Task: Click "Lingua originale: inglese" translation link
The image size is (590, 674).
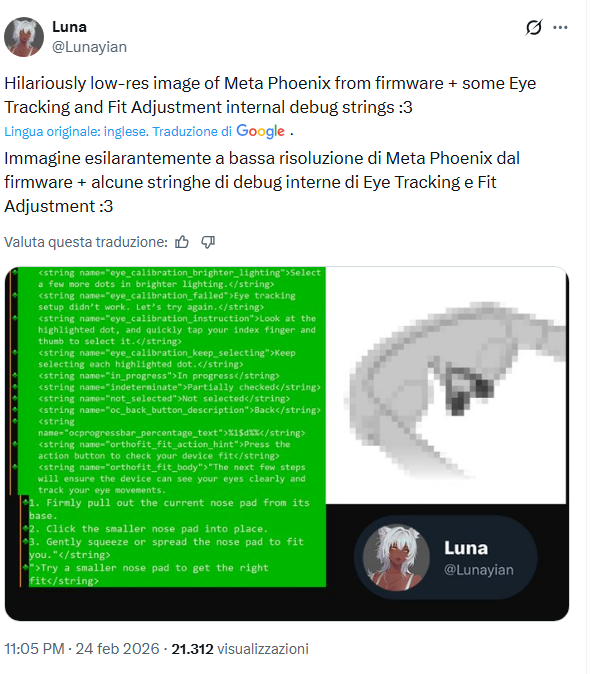Action: click(76, 132)
